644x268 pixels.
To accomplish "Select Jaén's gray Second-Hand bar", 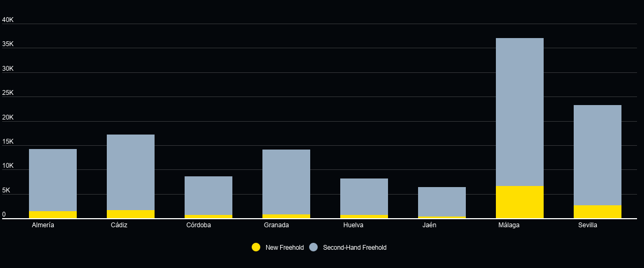I will pos(442,202).
